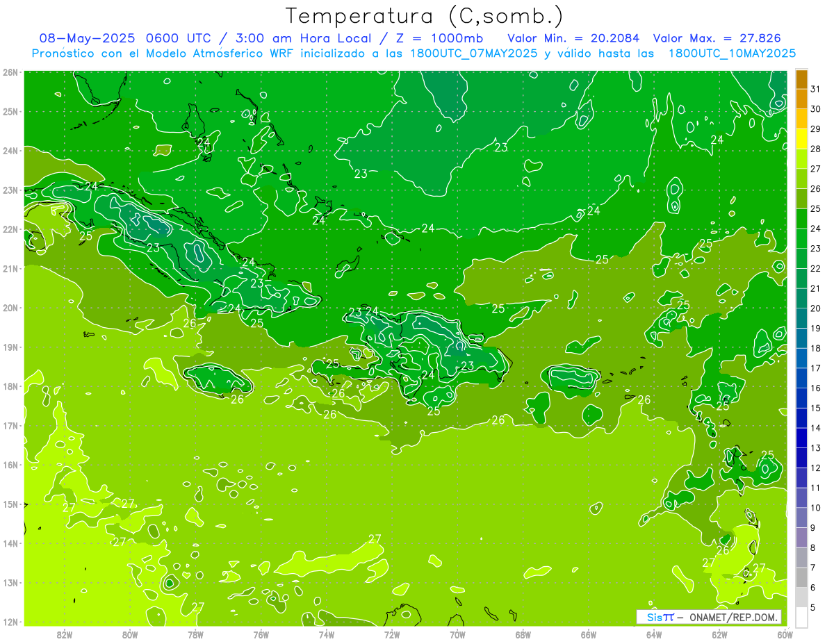Select the lime swatch between 27 and 28

[801, 159]
